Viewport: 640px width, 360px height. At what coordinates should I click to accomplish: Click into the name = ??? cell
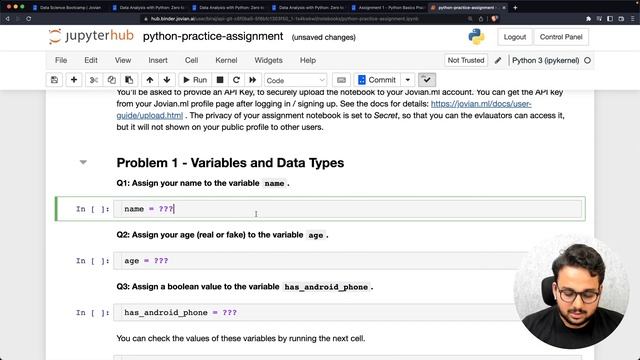pyautogui.click(x=348, y=209)
